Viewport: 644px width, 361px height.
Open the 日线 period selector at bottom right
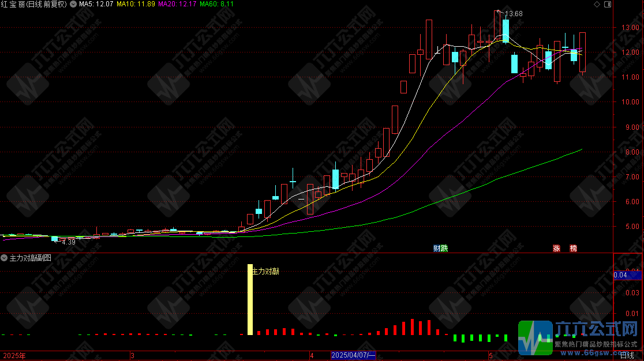(627, 355)
